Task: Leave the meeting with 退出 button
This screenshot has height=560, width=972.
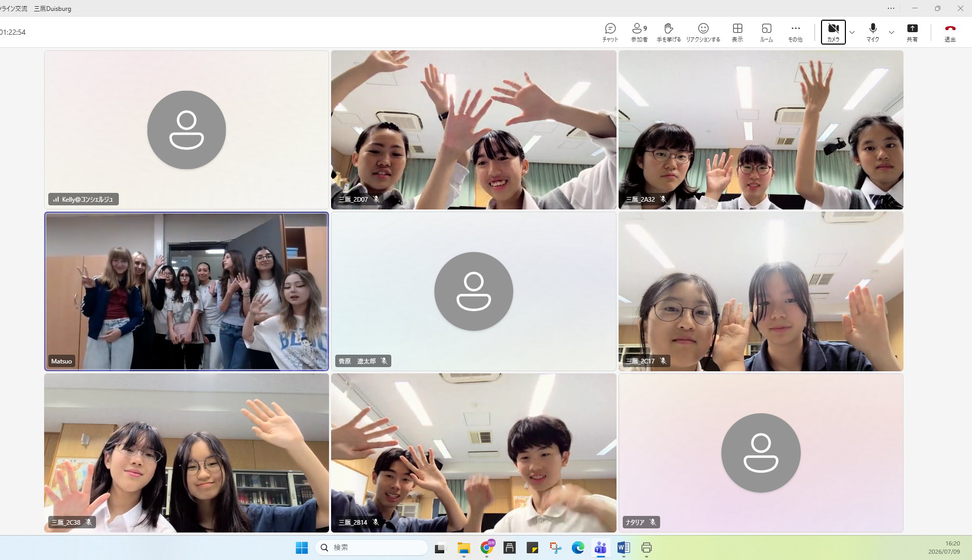Action: click(x=950, y=32)
